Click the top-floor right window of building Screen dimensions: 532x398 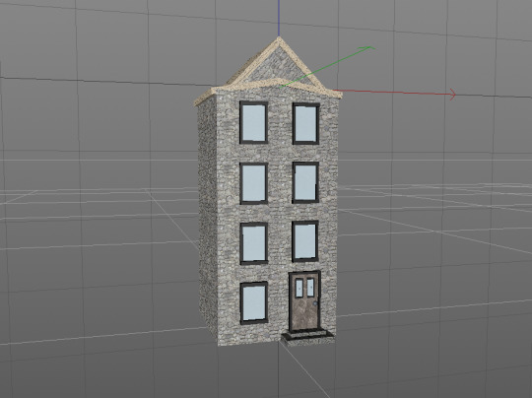point(306,124)
